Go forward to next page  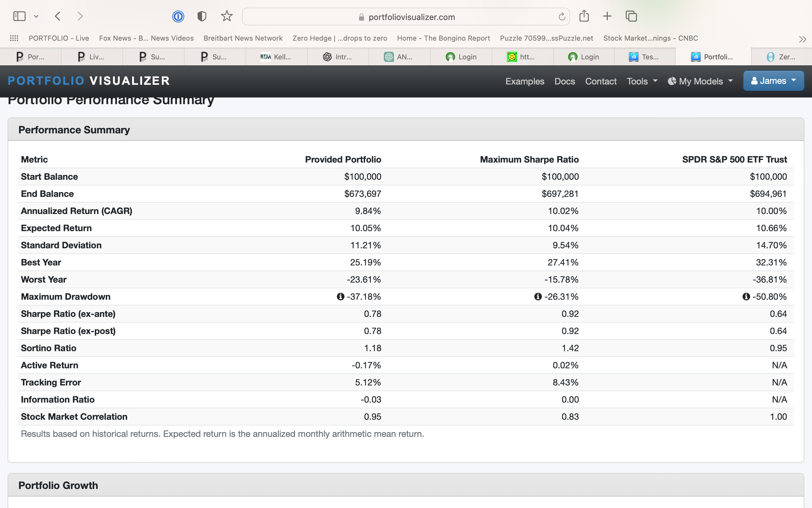(x=80, y=16)
